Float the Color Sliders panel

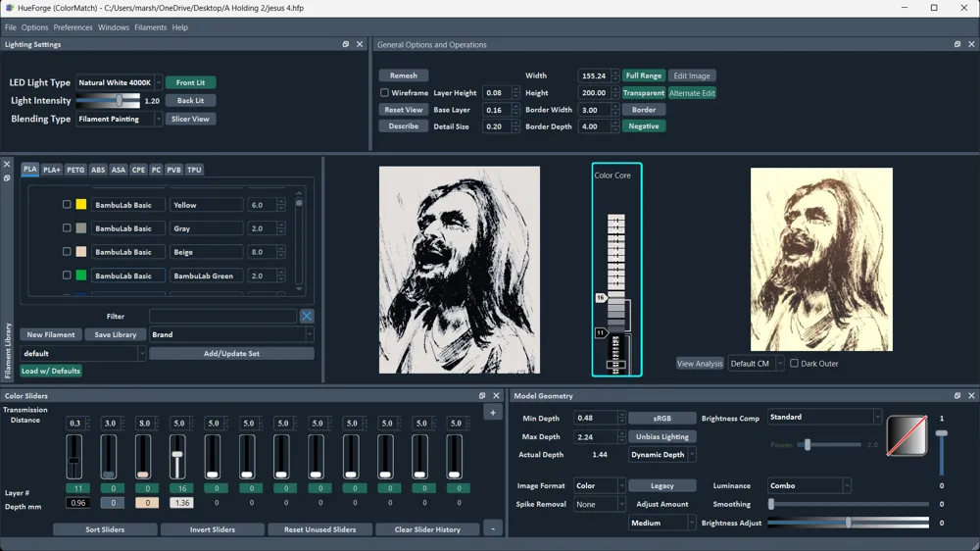tap(482, 396)
